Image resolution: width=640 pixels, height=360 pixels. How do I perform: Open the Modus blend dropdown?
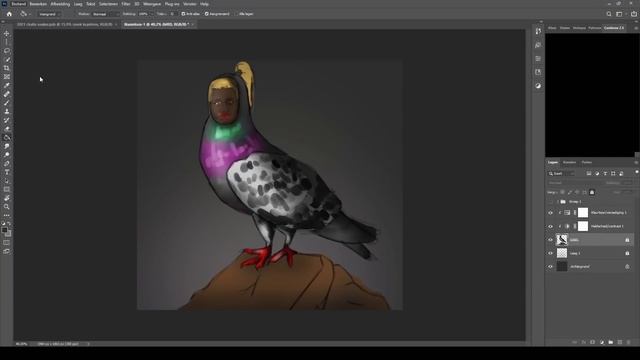[x=105, y=14]
